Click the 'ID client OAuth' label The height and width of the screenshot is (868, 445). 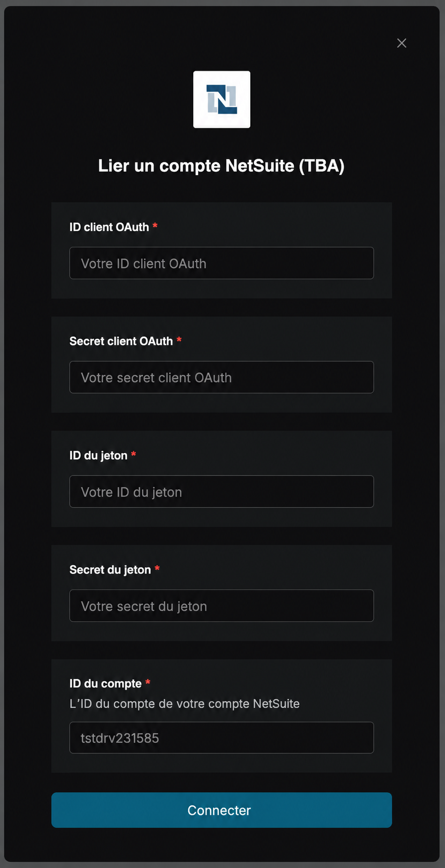109,227
